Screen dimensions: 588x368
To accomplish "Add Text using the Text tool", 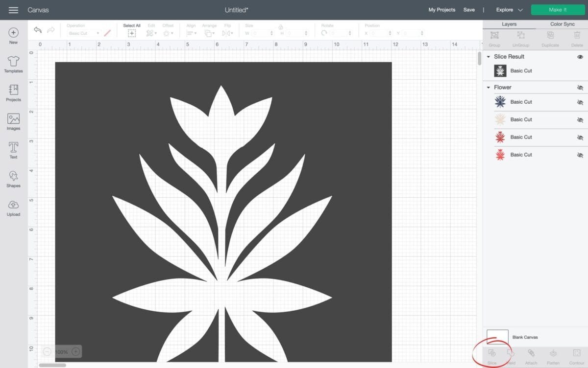I will 13,150.
